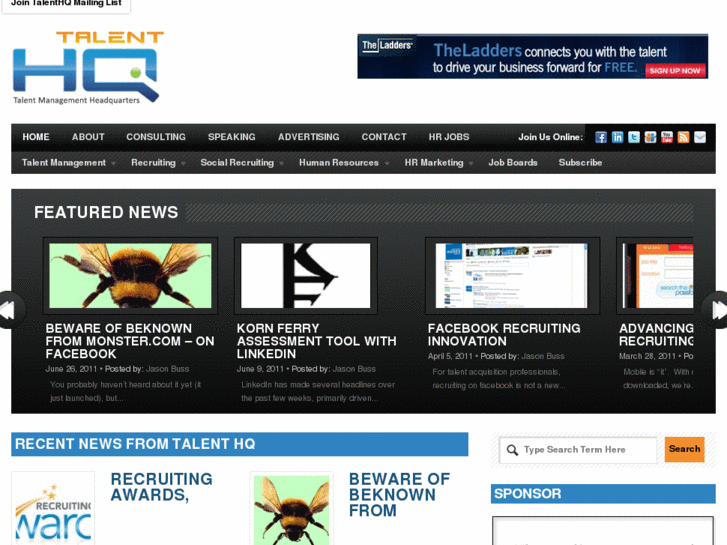Viewport: 727px width, 545px height.
Task: Open Recruiting Awards recent news headline
Action: click(161, 487)
